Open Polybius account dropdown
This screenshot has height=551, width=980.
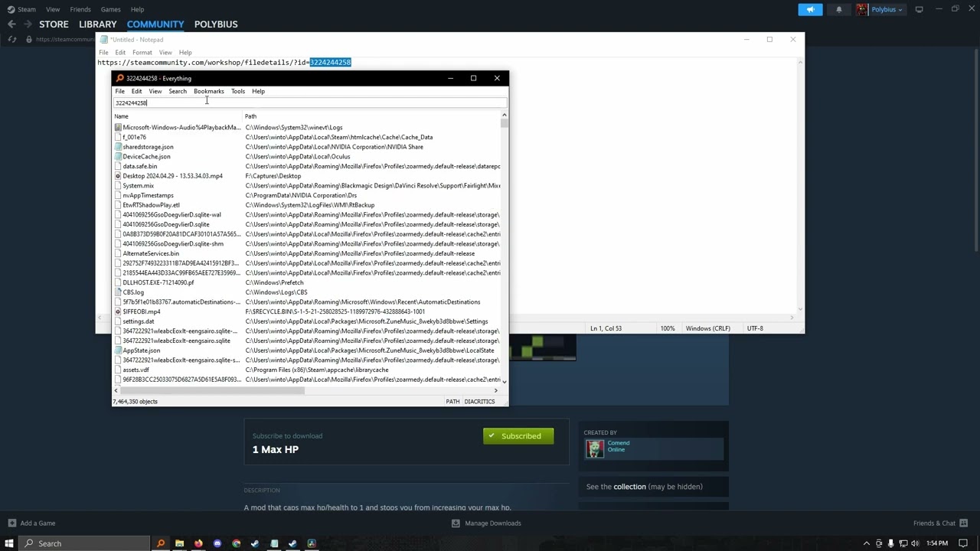pyautogui.click(x=887, y=9)
